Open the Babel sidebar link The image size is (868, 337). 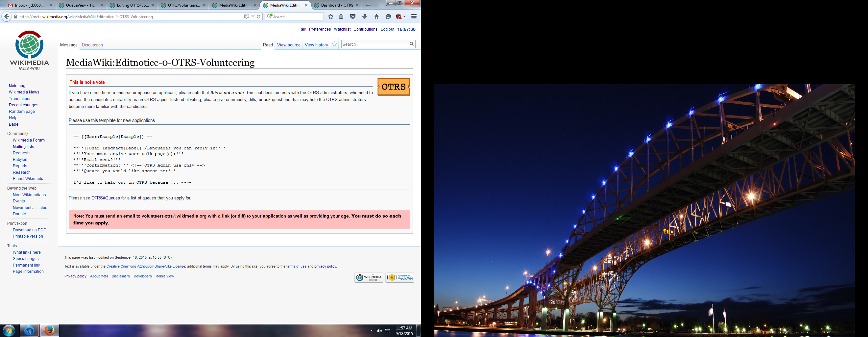pos(14,124)
